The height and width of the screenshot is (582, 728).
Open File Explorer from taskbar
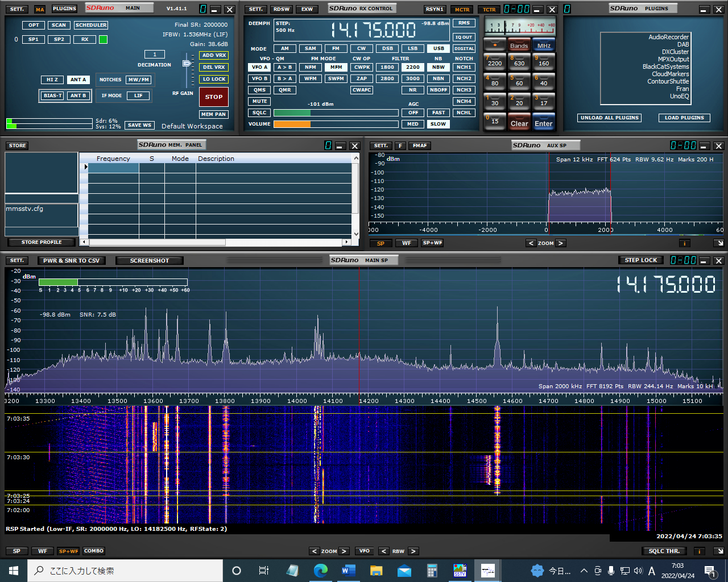point(376,571)
